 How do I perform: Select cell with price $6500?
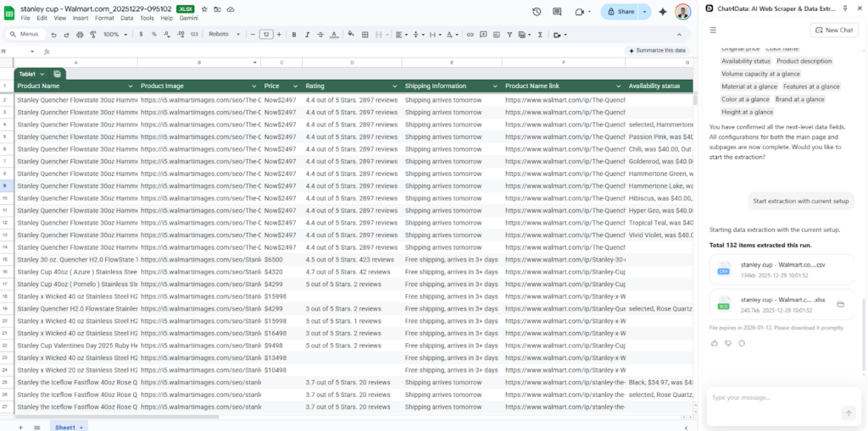tap(281, 259)
